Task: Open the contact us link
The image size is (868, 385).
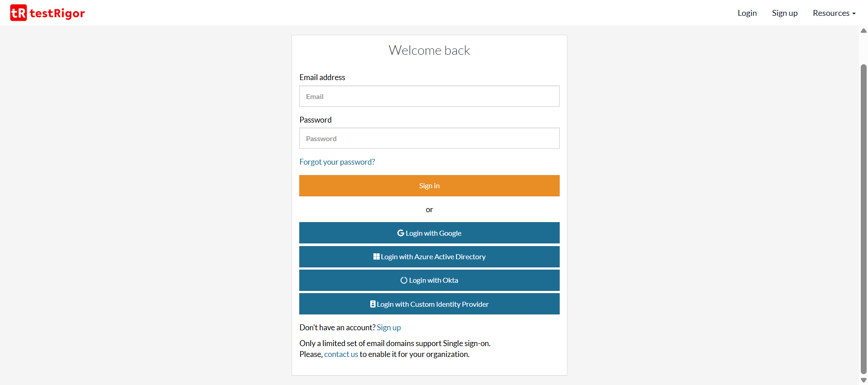Action: (341, 354)
